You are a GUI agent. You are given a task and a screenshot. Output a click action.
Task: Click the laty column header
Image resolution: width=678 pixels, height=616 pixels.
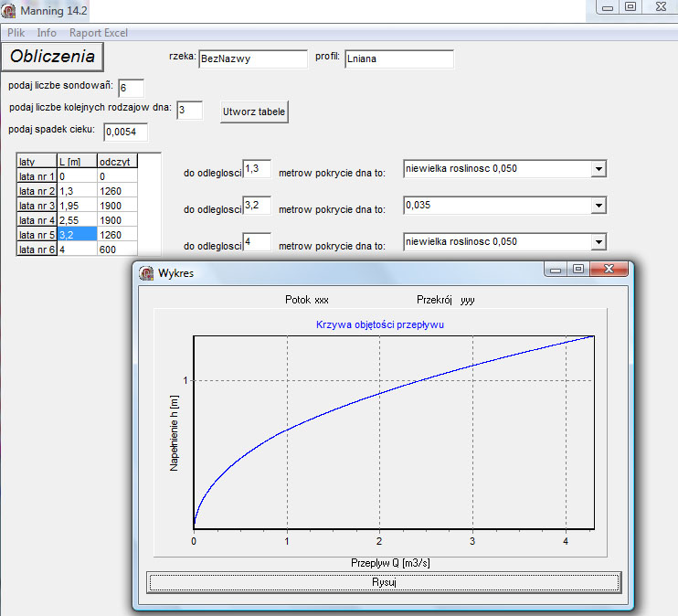37,162
